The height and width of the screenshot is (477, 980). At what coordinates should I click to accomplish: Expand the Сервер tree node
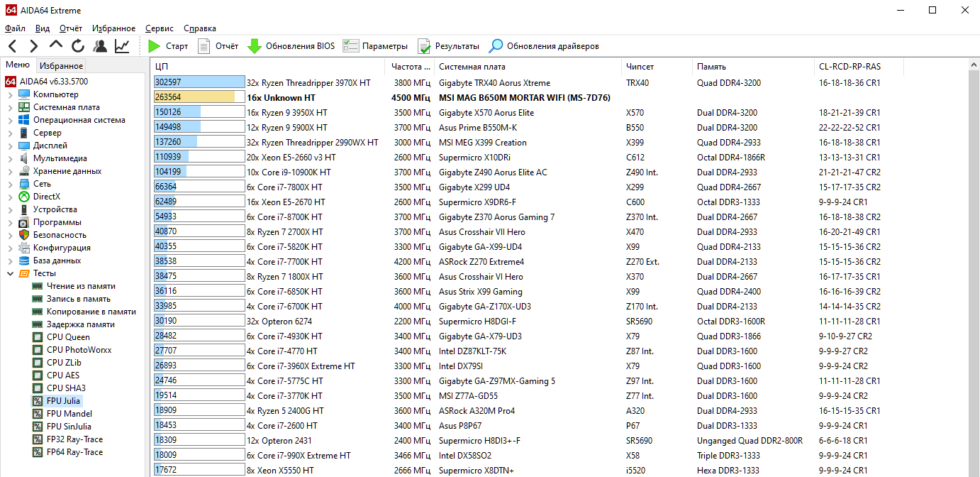pos(10,133)
